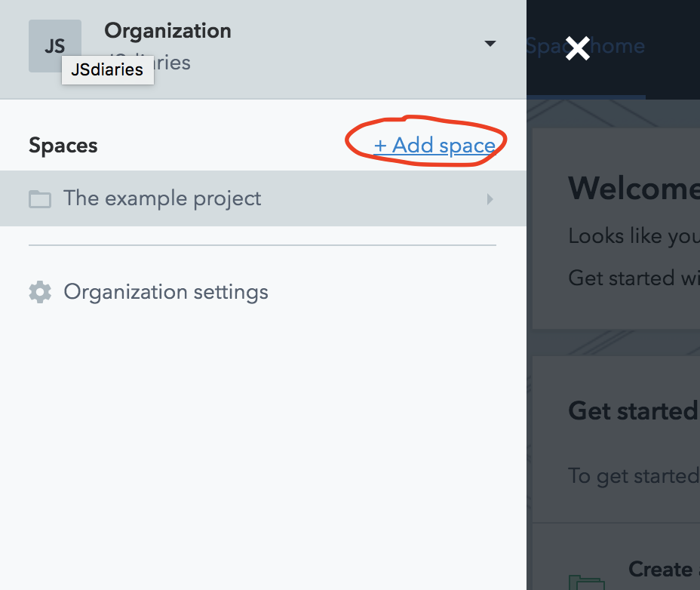
Task: Close the spaces panel with the X icon
Action: (576, 48)
